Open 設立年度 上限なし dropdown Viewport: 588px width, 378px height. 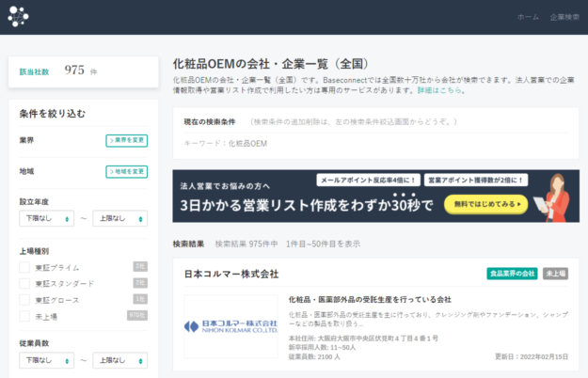click(x=120, y=218)
